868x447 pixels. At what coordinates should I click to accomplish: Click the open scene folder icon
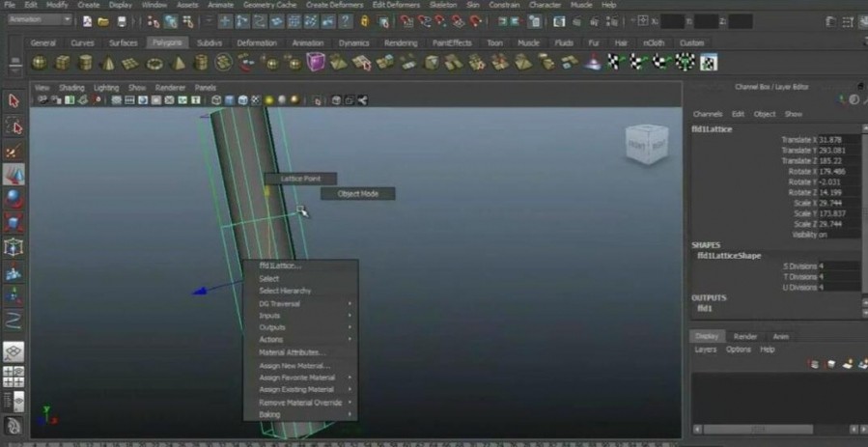(103, 21)
